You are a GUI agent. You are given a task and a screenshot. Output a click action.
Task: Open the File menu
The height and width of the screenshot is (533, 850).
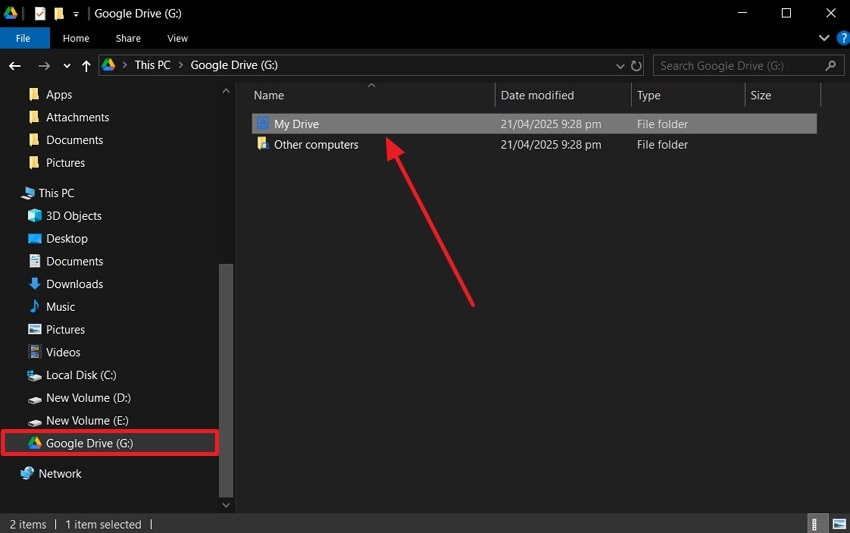click(23, 38)
